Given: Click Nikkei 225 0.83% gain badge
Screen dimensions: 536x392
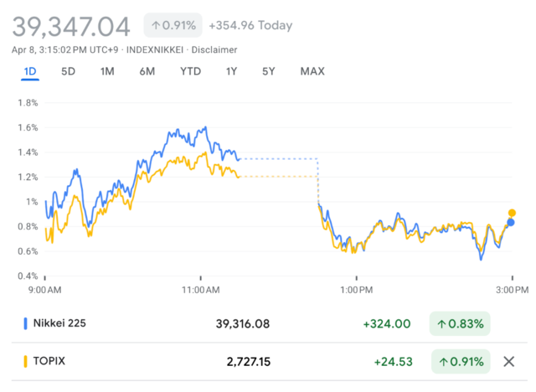Looking at the screenshot, I should [460, 323].
